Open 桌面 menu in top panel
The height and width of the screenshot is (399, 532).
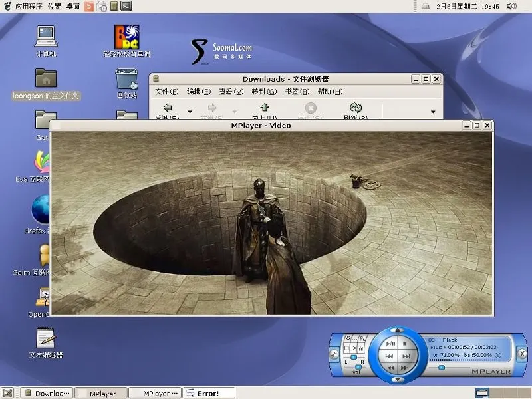[72, 6]
